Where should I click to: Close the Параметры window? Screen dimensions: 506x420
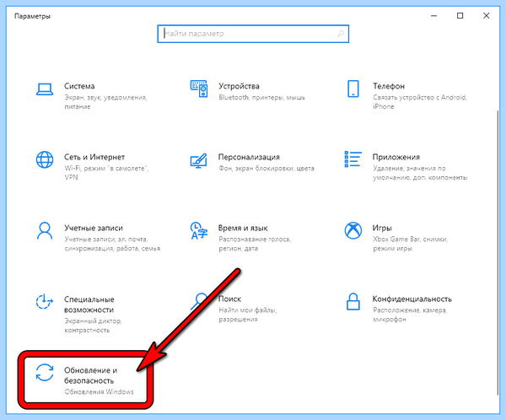(486, 15)
